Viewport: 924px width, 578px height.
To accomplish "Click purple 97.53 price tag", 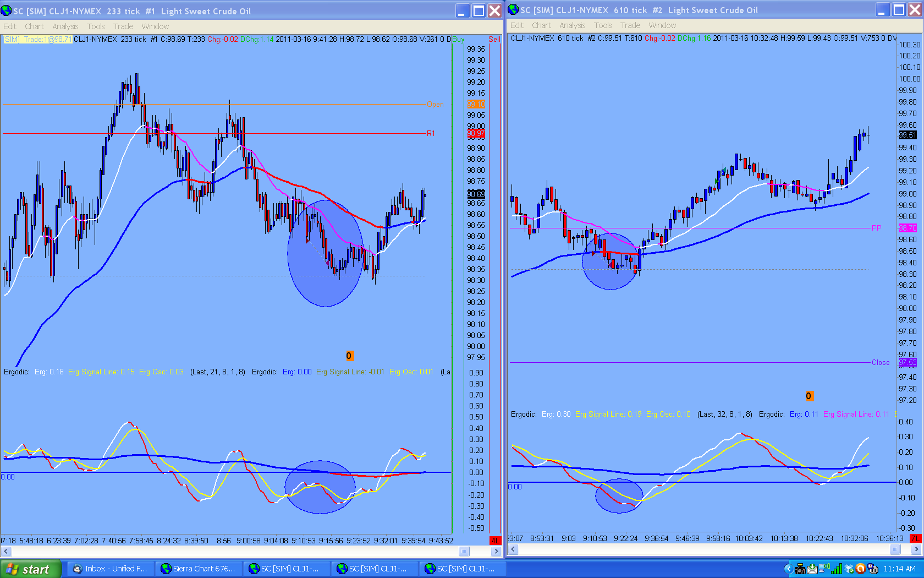I will pyautogui.click(x=908, y=362).
